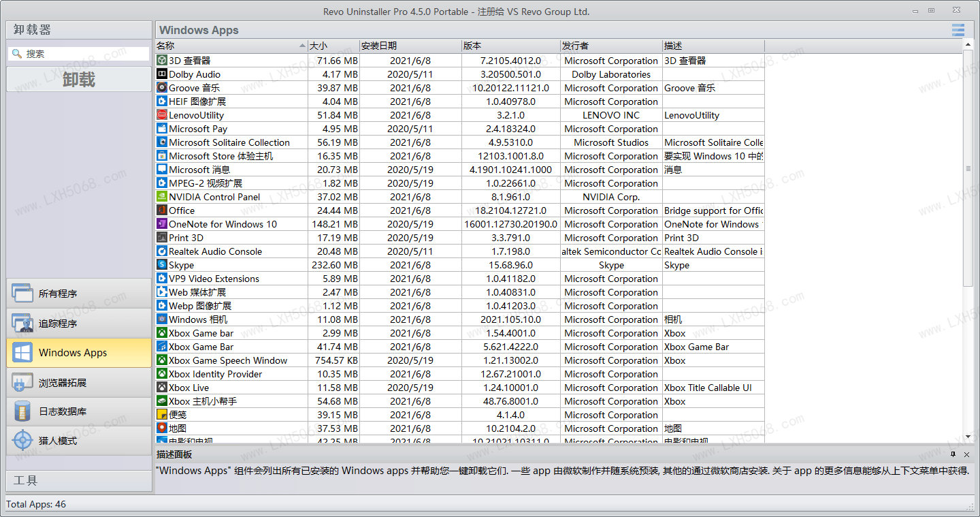Click the Dolby Laboratories publisher cell

[x=611, y=74]
